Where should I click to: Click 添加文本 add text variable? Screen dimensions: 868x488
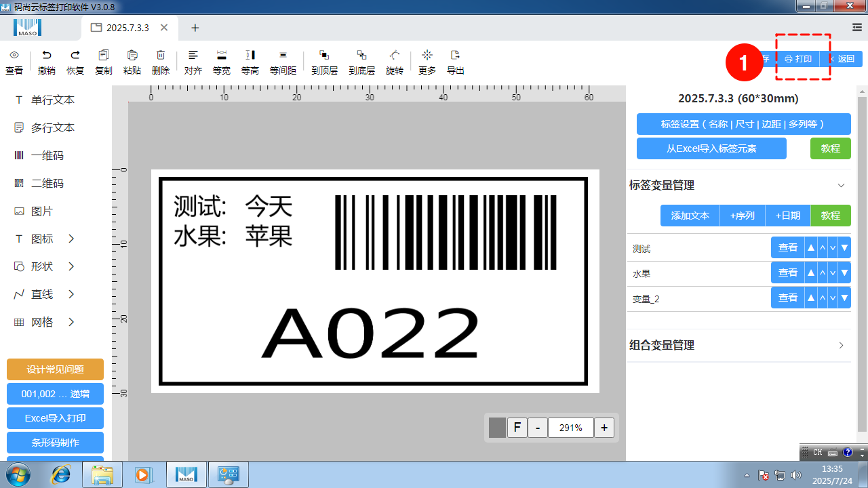pyautogui.click(x=690, y=216)
